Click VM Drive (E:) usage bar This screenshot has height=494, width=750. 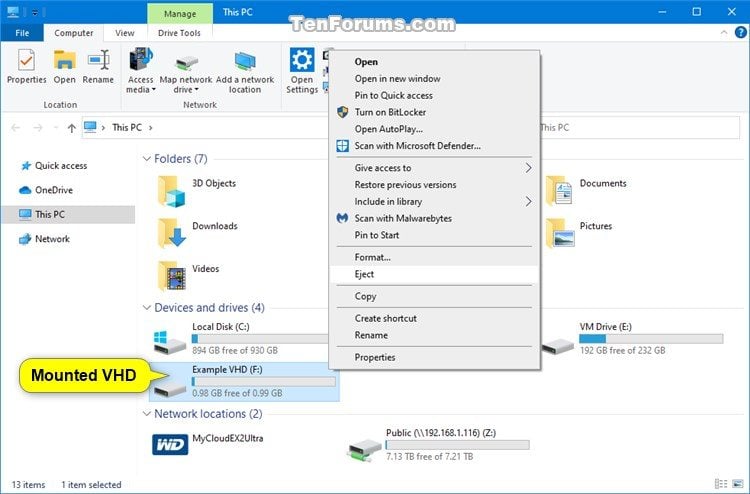(x=651, y=339)
